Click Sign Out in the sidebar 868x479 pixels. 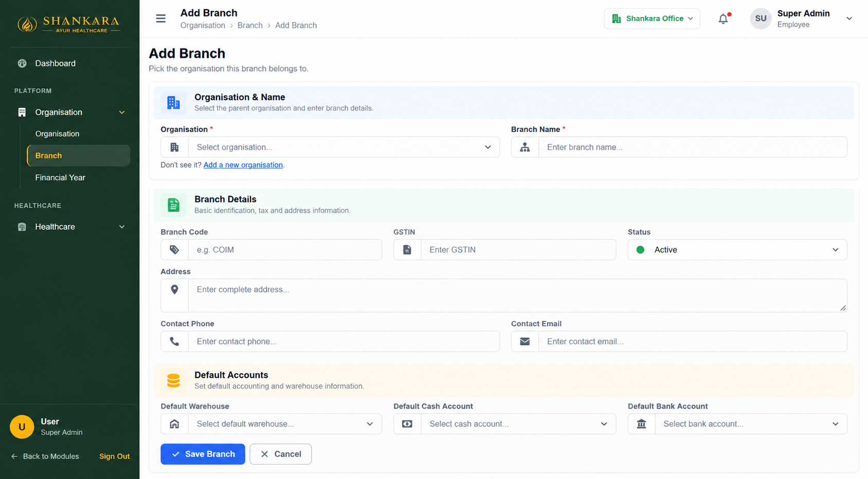coord(114,456)
